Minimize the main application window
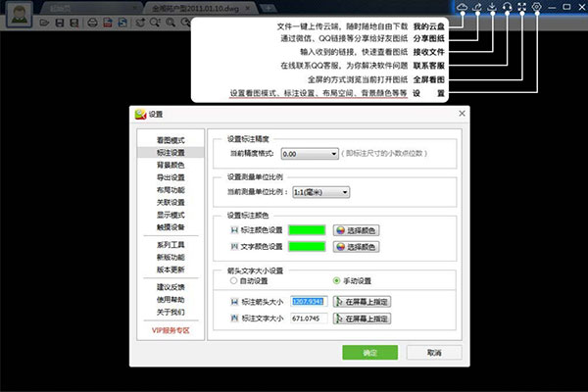 (552, 7)
